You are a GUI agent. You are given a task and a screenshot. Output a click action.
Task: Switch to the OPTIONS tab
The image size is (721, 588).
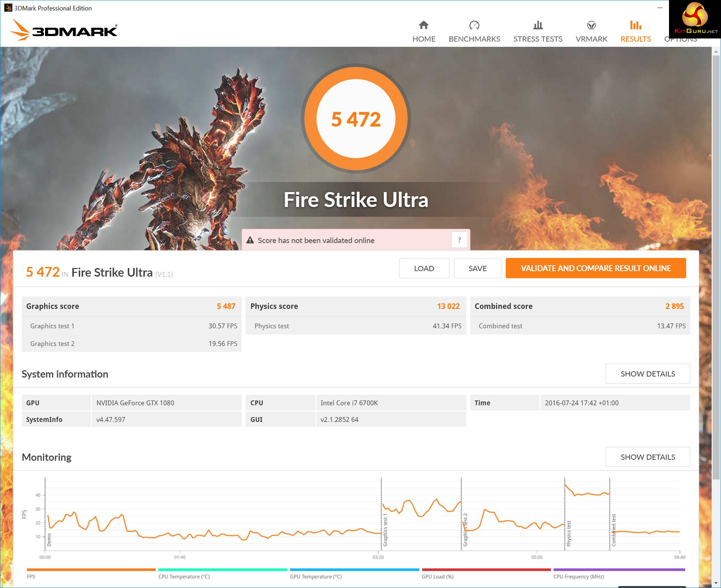(x=680, y=41)
